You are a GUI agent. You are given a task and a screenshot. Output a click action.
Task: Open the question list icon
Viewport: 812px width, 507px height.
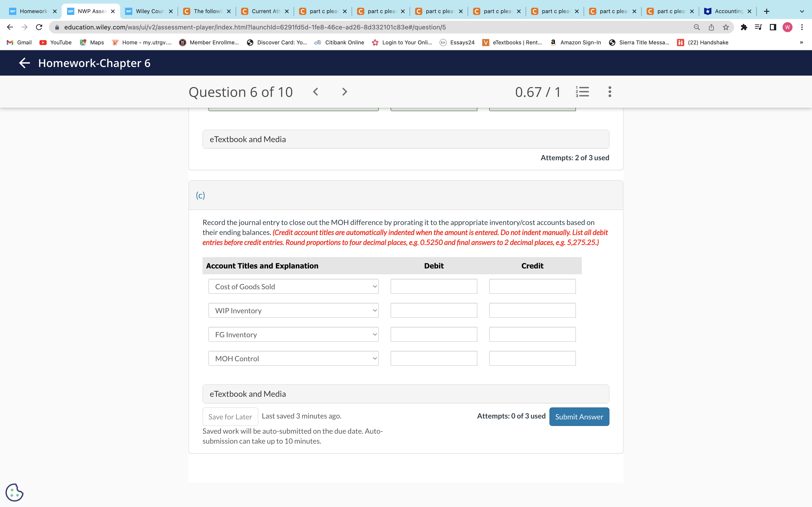point(582,92)
